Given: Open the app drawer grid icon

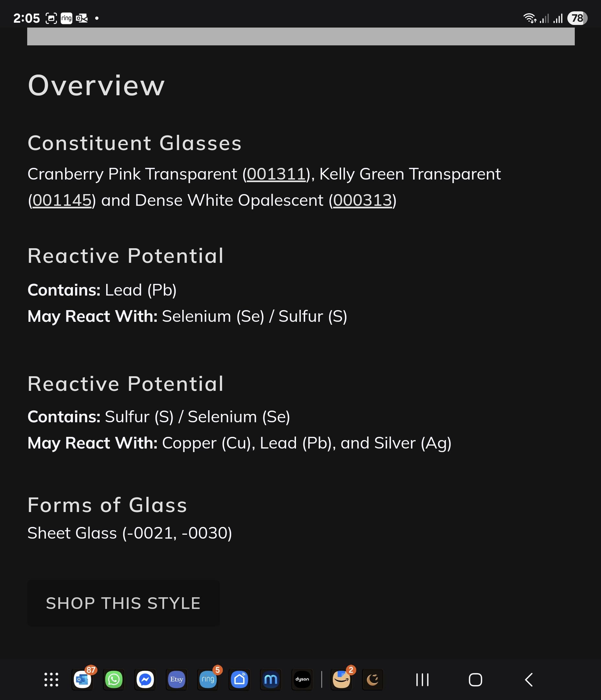Looking at the screenshot, I should [x=51, y=679].
